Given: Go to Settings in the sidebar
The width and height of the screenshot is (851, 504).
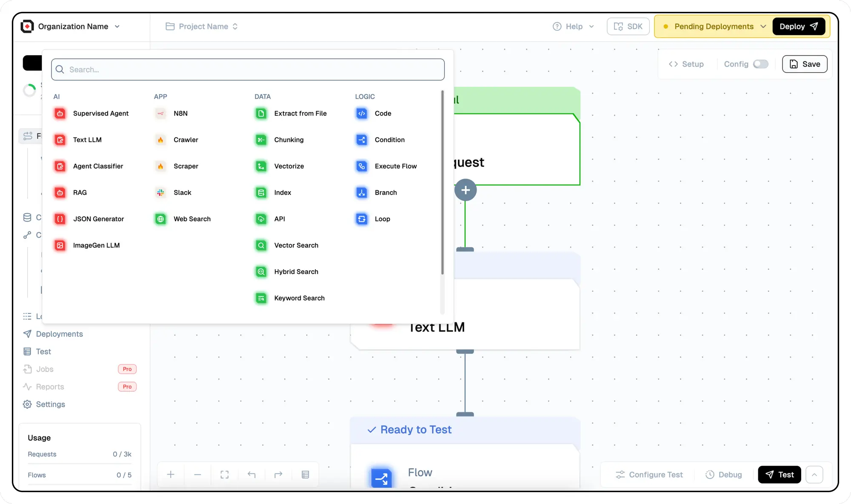Looking at the screenshot, I should pyautogui.click(x=50, y=404).
